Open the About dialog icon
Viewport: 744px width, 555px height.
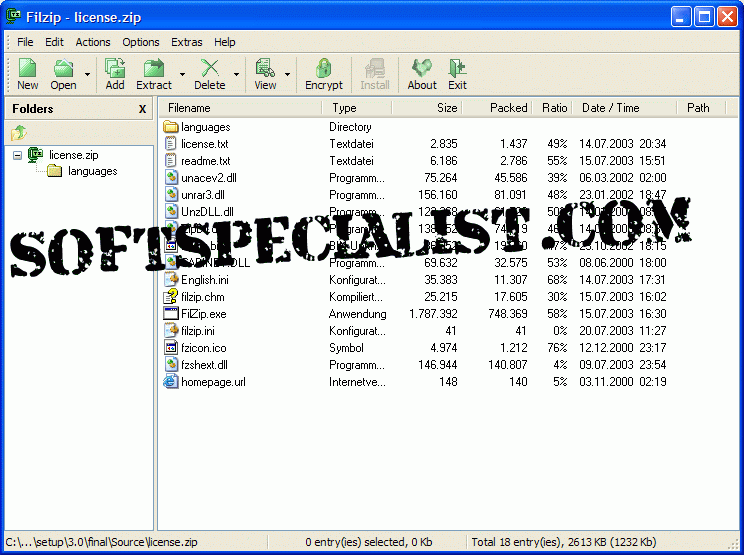[x=422, y=68]
